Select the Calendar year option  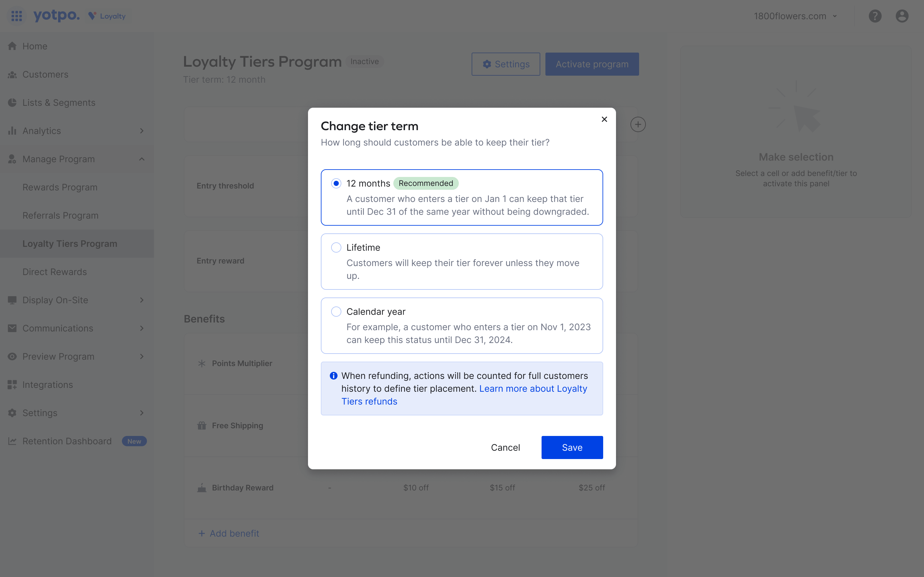(336, 311)
